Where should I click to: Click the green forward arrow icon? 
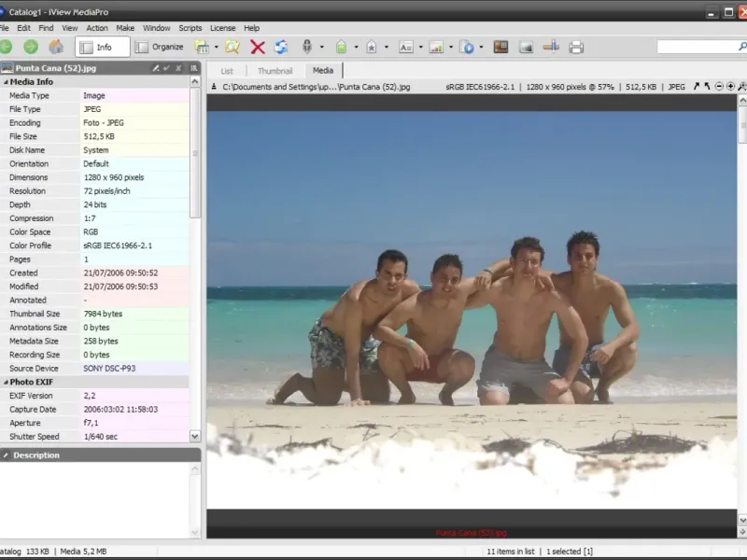click(31, 47)
